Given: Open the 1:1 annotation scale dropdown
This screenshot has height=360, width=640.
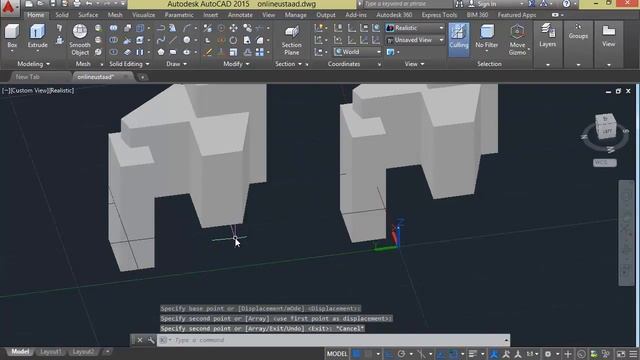Looking at the screenshot, I should pos(532,354).
